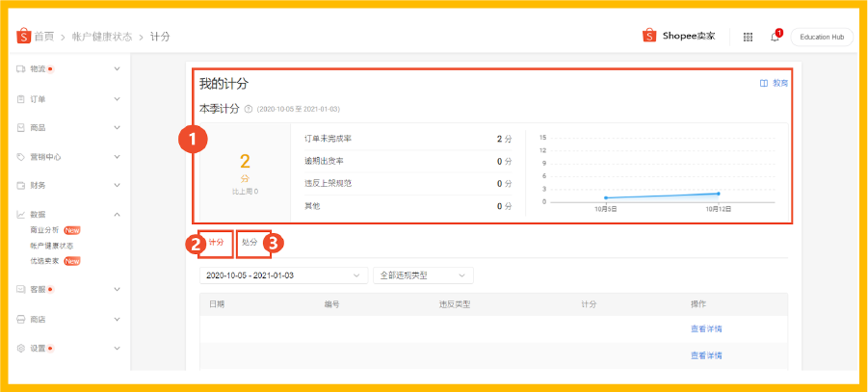
Task: Select 订单 in the sidebar
Action: (x=38, y=99)
